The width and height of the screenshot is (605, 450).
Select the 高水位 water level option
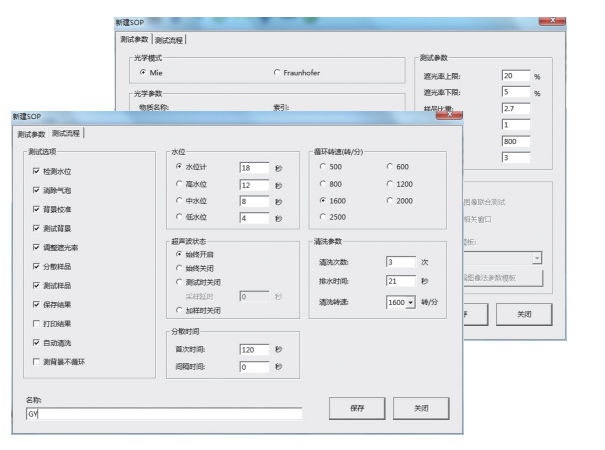coord(179,184)
